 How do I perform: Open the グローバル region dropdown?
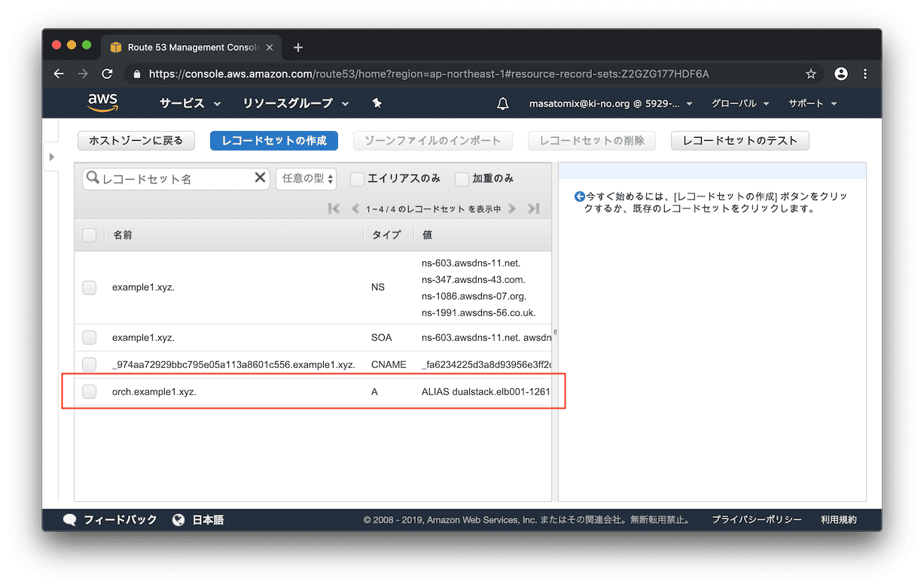pos(740,104)
